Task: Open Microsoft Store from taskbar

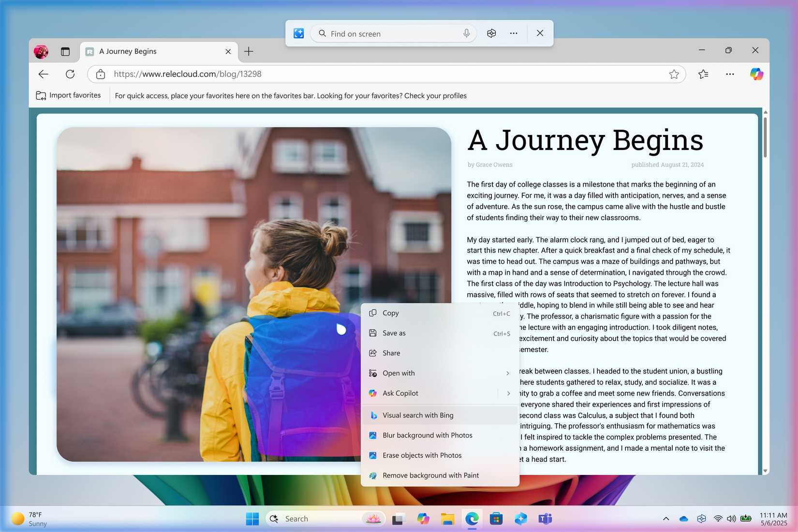Action: tap(496, 519)
